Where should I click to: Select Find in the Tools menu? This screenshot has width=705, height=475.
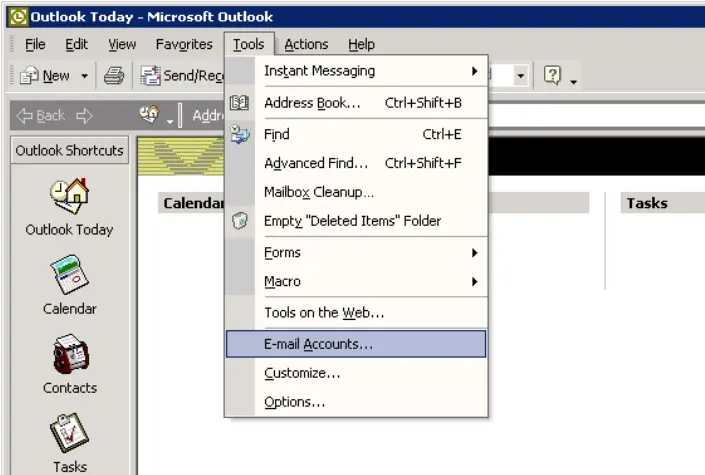[x=356, y=134]
